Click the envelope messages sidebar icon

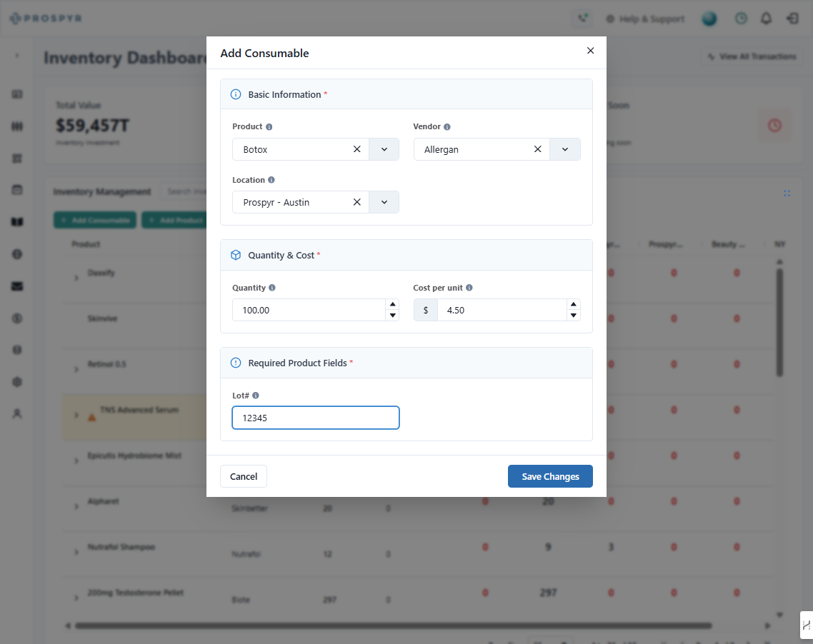click(17, 286)
